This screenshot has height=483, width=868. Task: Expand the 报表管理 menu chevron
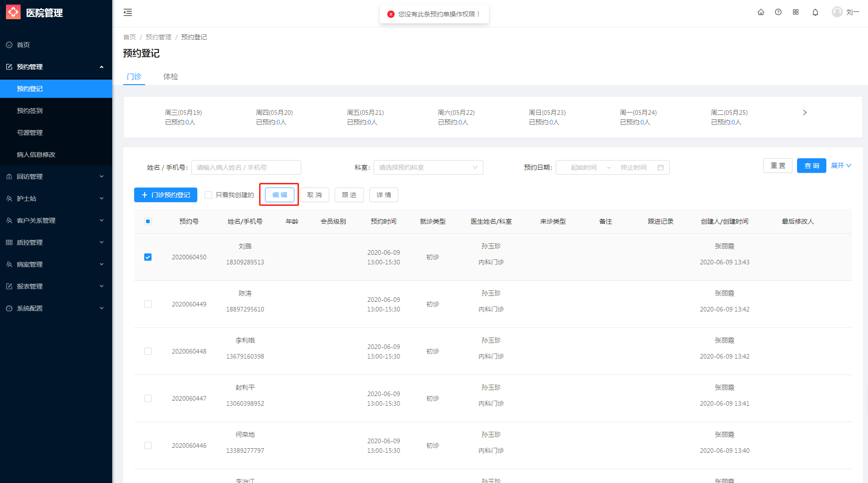[x=102, y=286]
